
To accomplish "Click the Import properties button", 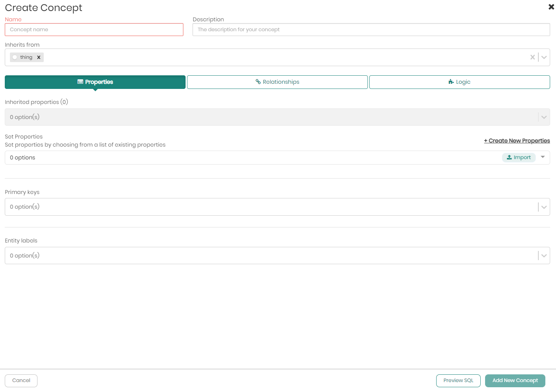I will coord(519,157).
